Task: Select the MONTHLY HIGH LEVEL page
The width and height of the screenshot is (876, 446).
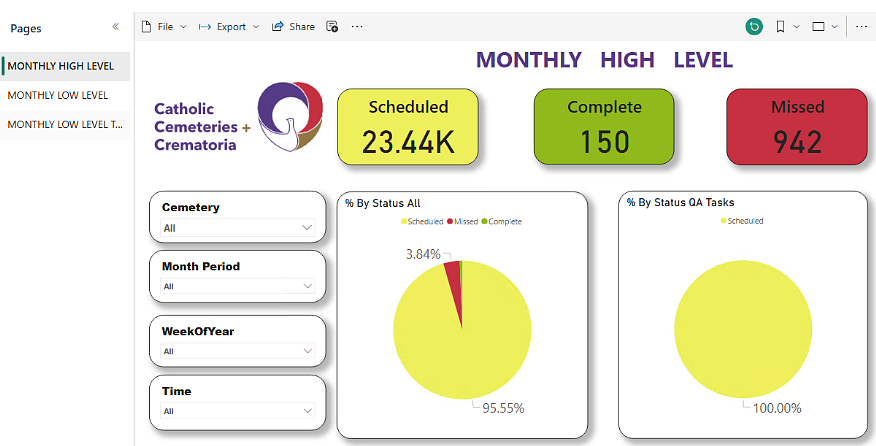Action: coord(61,66)
